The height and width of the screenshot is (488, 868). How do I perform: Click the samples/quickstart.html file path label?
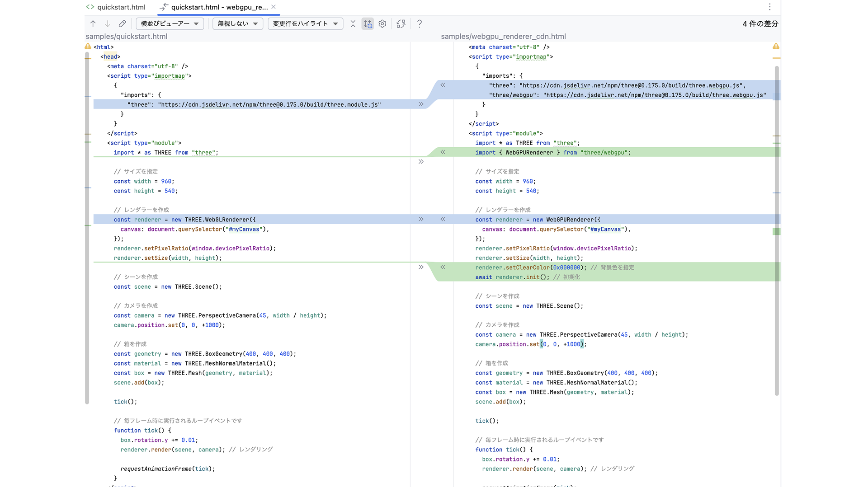[x=127, y=37]
